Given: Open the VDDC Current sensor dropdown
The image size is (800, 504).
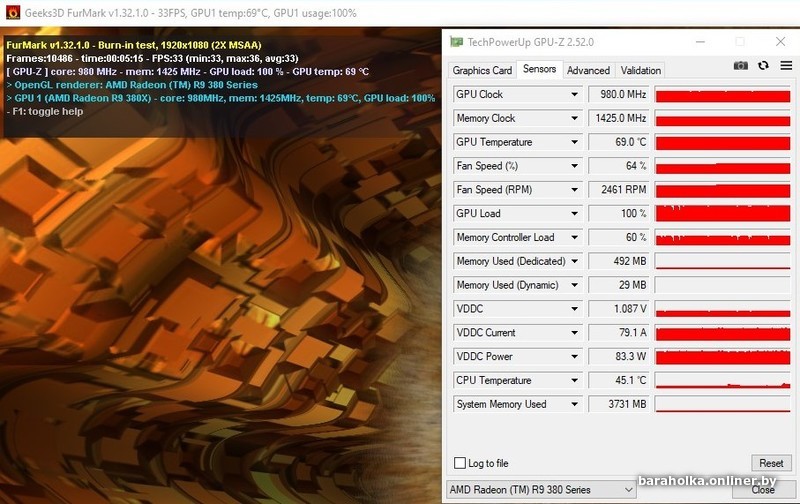Looking at the screenshot, I should (x=574, y=333).
